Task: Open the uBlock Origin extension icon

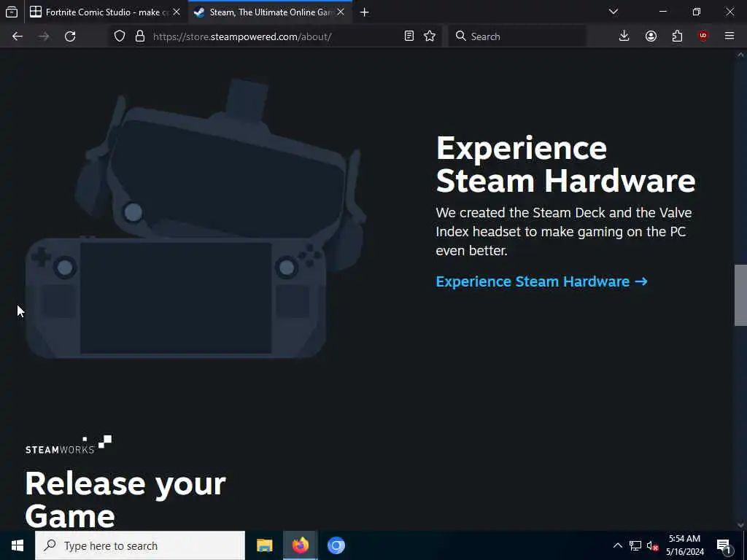Action: coord(703,36)
